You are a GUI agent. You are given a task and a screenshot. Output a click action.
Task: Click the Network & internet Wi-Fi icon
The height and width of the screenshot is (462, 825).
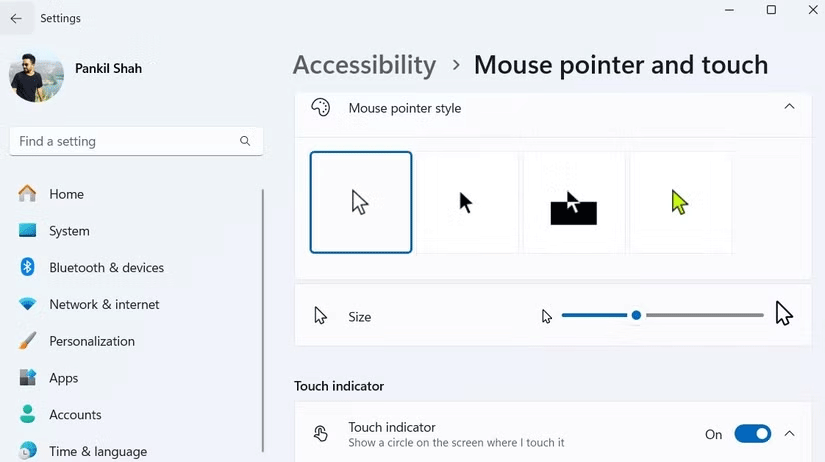tap(28, 304)
